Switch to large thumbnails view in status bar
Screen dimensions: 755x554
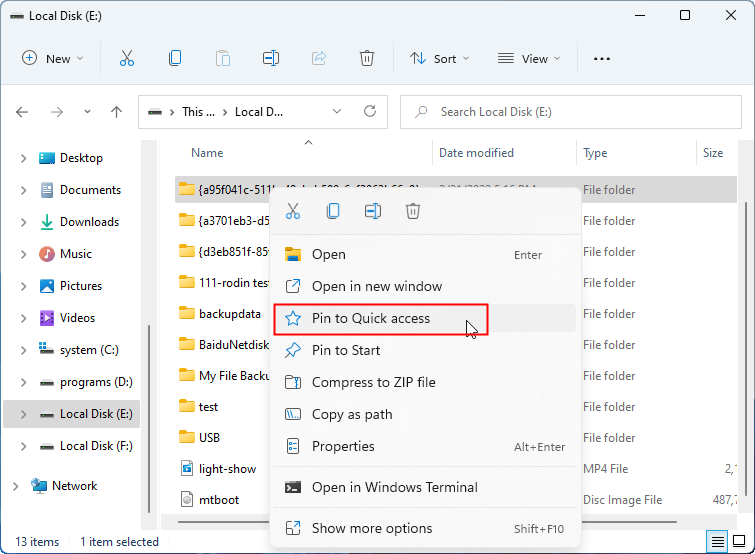(739, 542)
